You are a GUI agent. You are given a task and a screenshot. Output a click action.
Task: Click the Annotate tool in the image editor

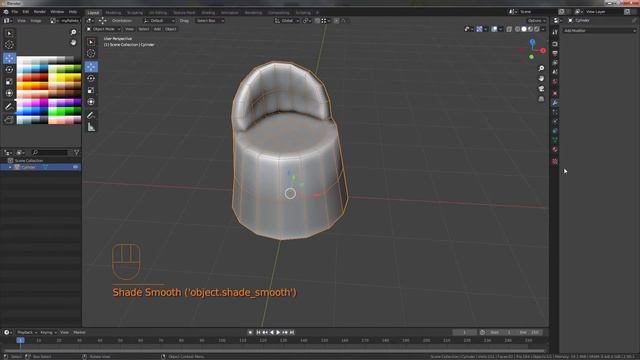[x=9, y=107]
